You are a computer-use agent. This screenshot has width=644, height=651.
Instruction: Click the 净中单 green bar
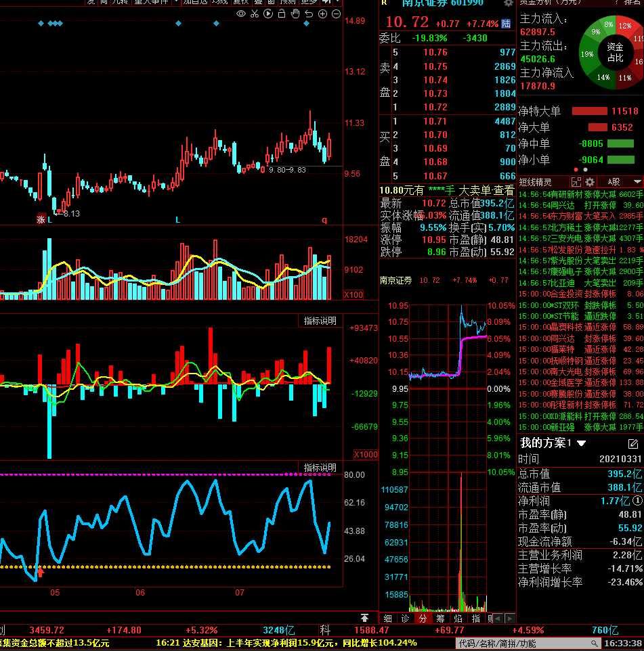point(620,143)
